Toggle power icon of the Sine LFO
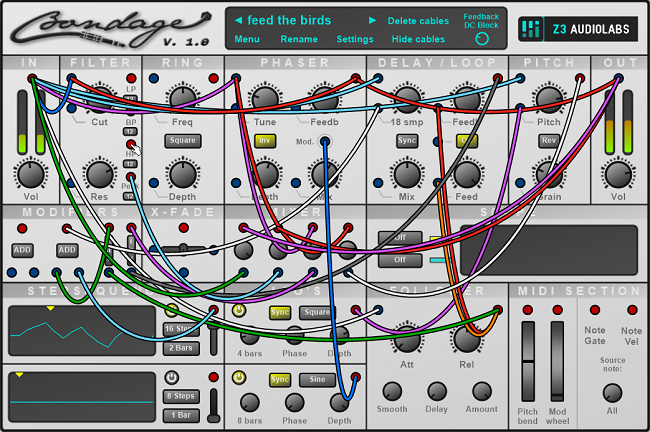The width and height of the screenshot is (650, 432). pos(238,377)
